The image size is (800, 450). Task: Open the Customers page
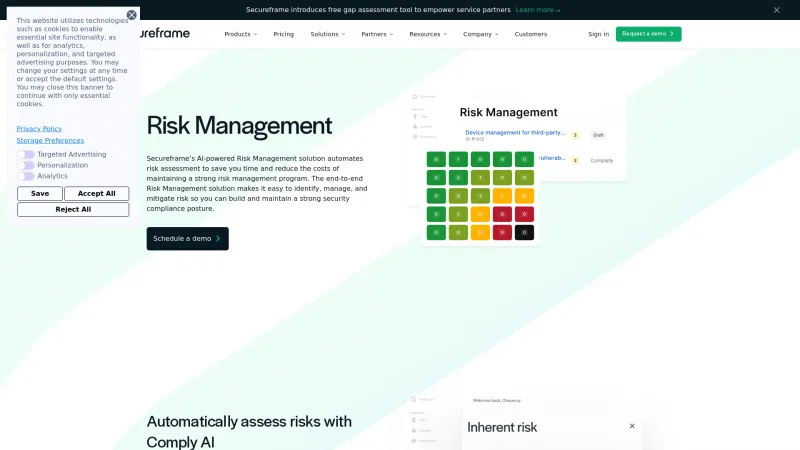tap(531, 34)
